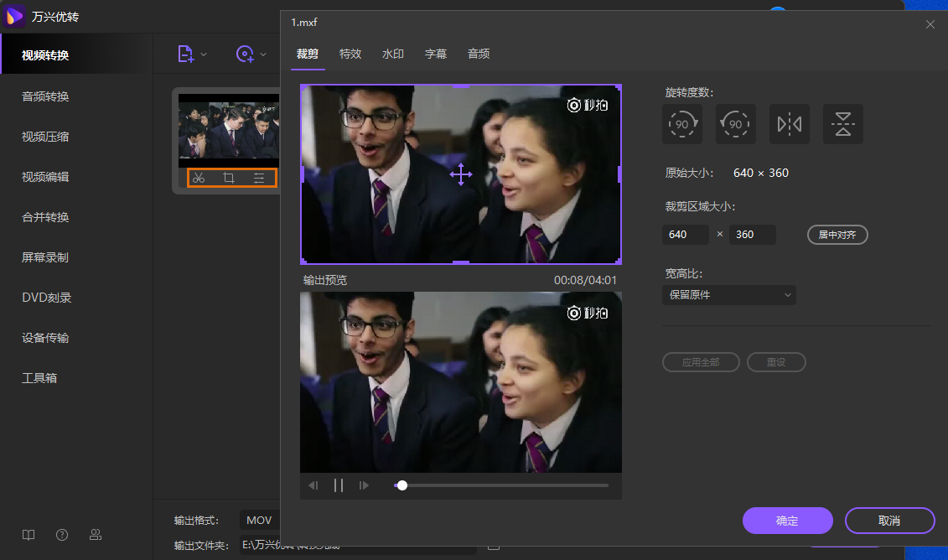The image size is (948, 560).
Task: Go back to the previous frame
Action: [x=313, y=485]
